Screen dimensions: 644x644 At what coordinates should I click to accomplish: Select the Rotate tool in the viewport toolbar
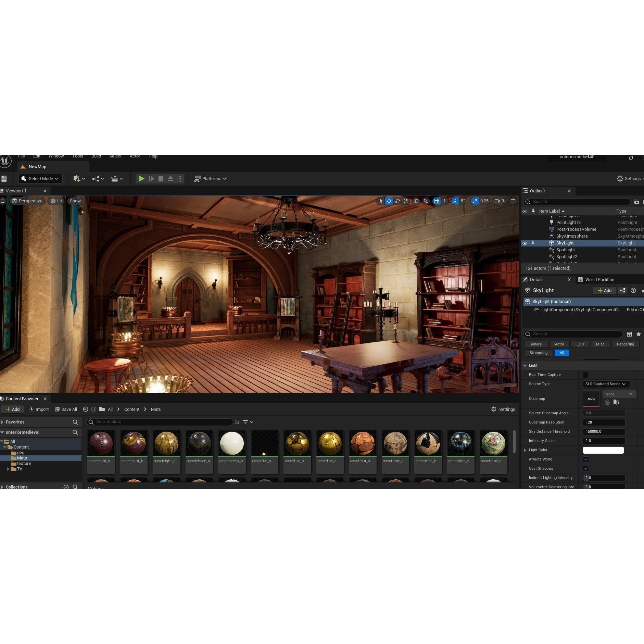coord(397,201)
